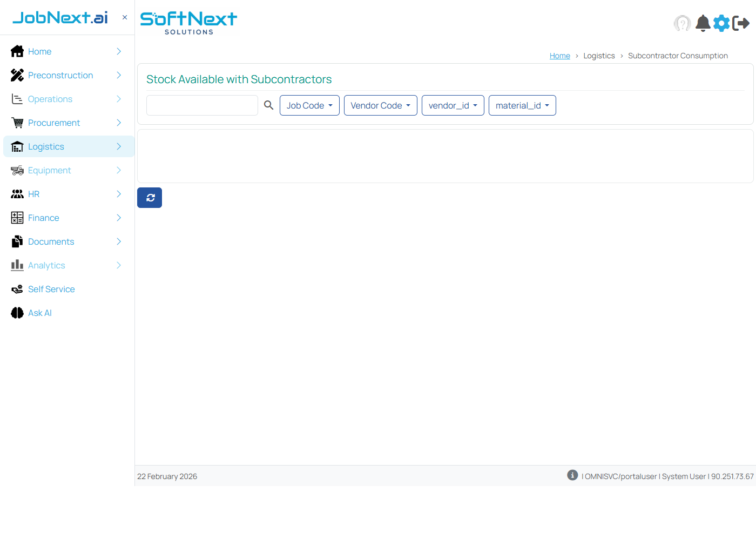Open the Job Code dropdown
The width and height of the screenshot is (756, 559).
click(309, 105)
